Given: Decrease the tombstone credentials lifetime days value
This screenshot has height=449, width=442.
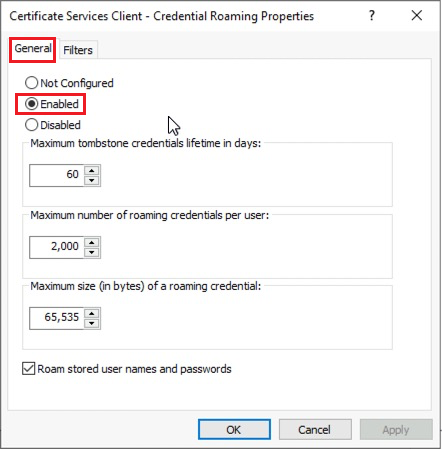Looking at the screenshot, I should click(x=92, y=180).
